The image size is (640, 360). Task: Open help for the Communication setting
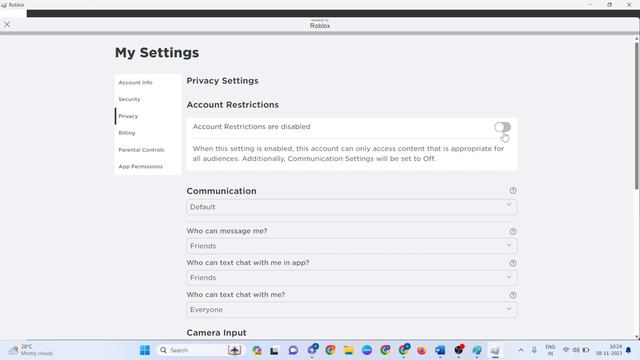point(513,191)
